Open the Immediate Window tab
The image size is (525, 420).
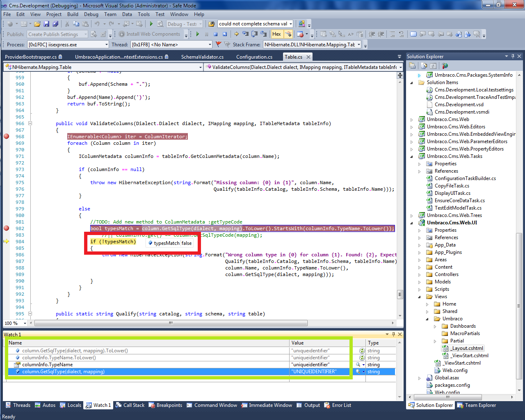tap(267, 405)
